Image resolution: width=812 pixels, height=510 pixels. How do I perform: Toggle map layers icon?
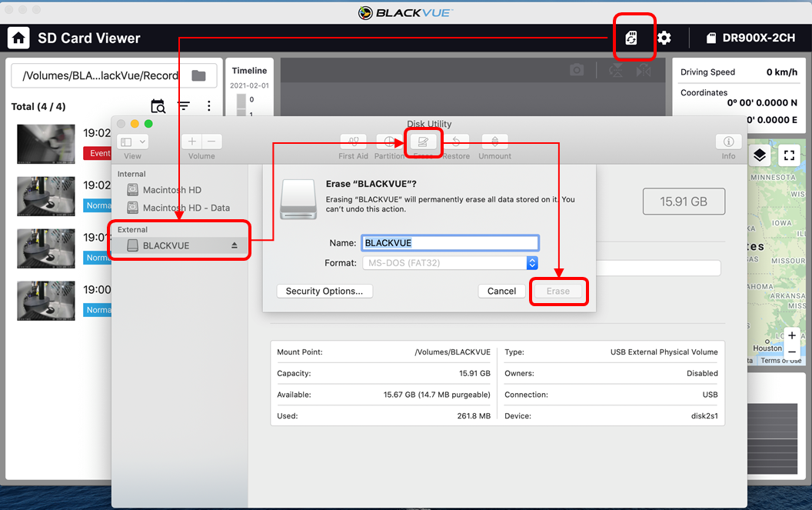coord(759,155)
